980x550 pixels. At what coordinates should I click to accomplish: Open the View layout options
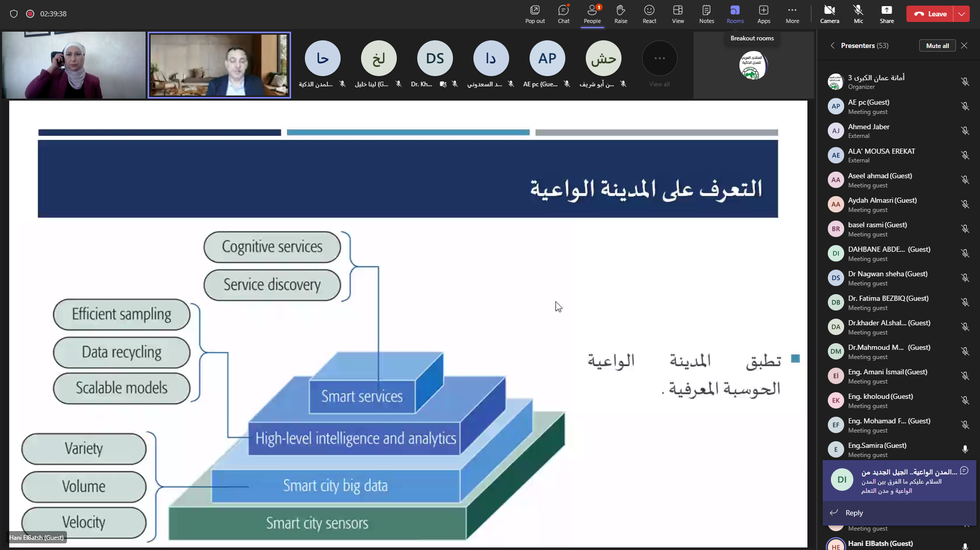(x=678, y=14)
